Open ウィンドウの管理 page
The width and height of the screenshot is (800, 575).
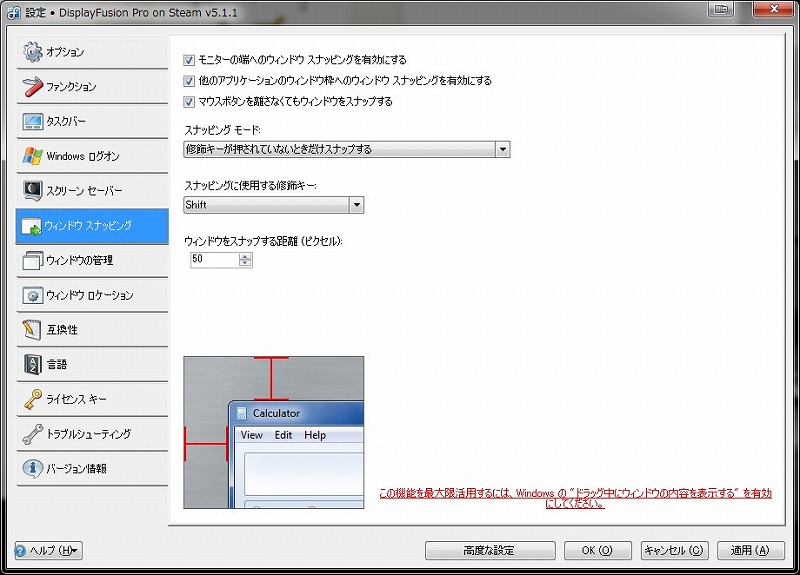click(x=92, y=260)
